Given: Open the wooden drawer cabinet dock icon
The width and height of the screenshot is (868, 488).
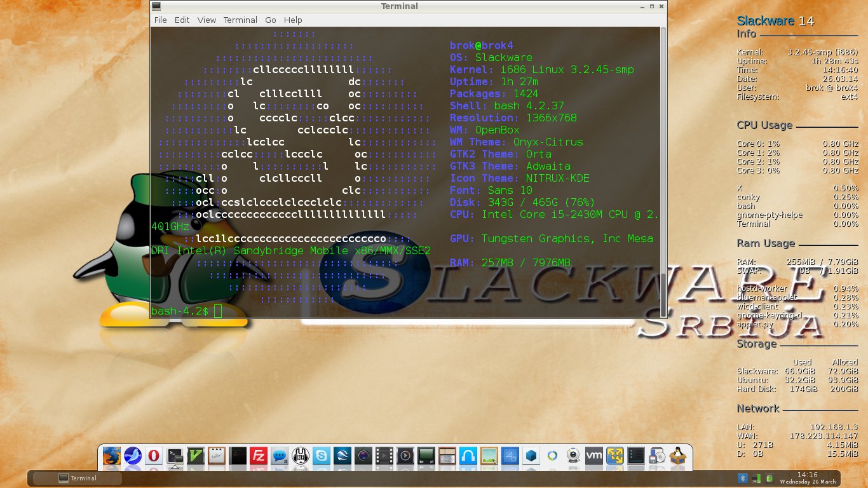Looking at the screenshot, I should [x=447, y=456].
